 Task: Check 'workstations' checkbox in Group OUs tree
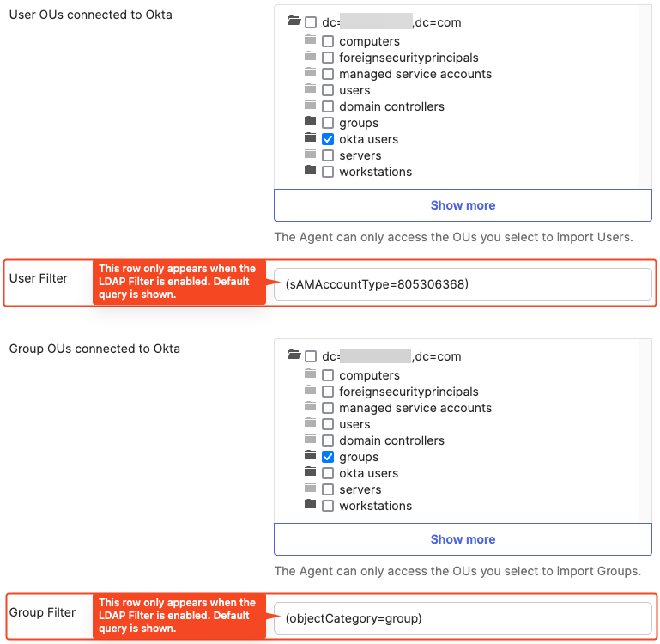tap(328, 506)
